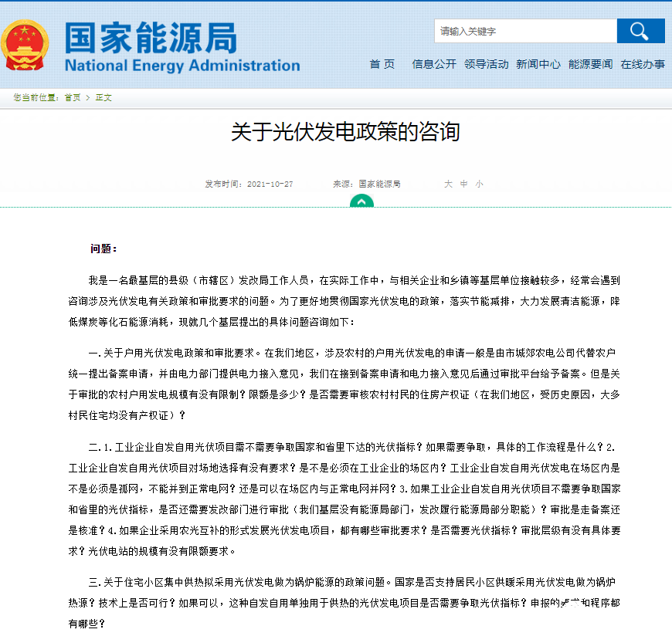Screen dimensions: 672x636
Task: Click the national emblem logo
Action: 25,46
